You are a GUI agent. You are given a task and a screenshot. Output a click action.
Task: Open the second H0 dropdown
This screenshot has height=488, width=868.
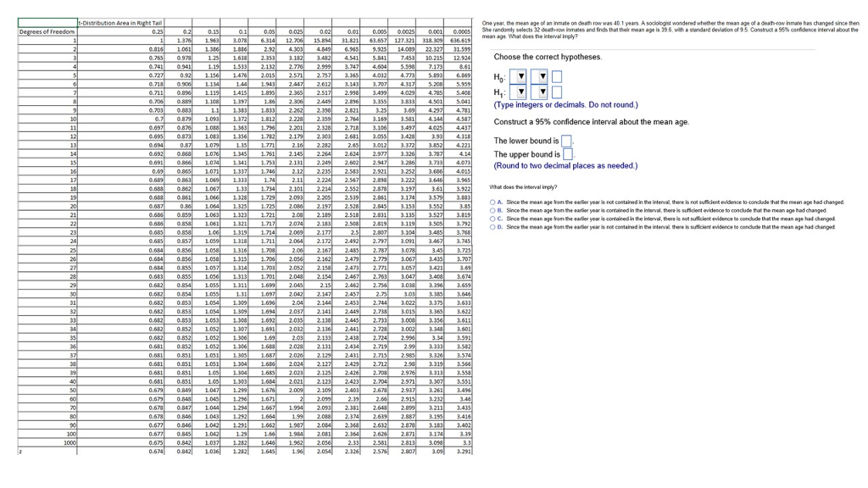click(x=539, y=76)
